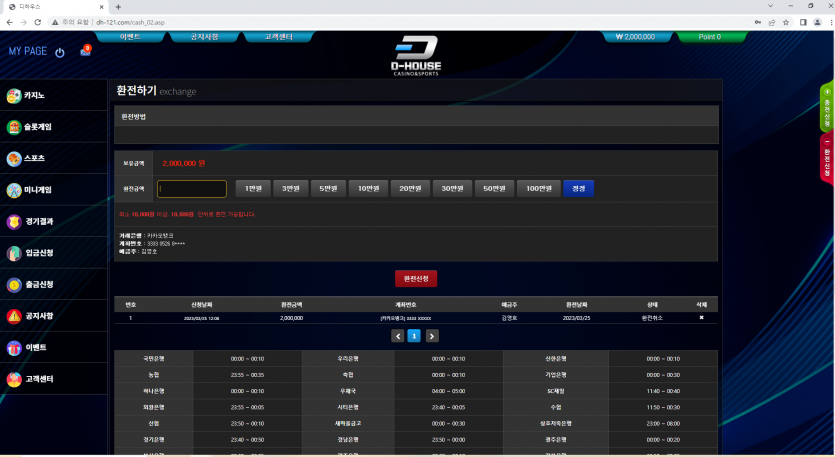Click the Chrome profile avatar icon
835x457 pixels.
click(815, 22)
